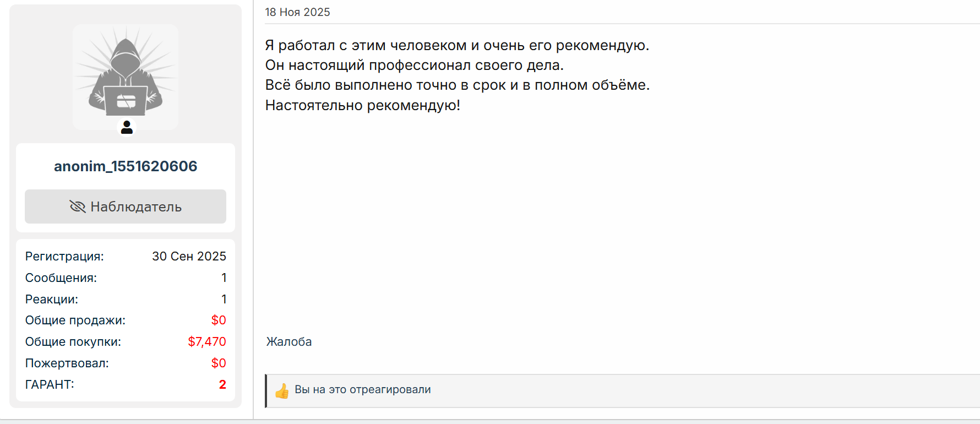
Task: Click the recommendation post text body
Action: [x=458, y=75]
